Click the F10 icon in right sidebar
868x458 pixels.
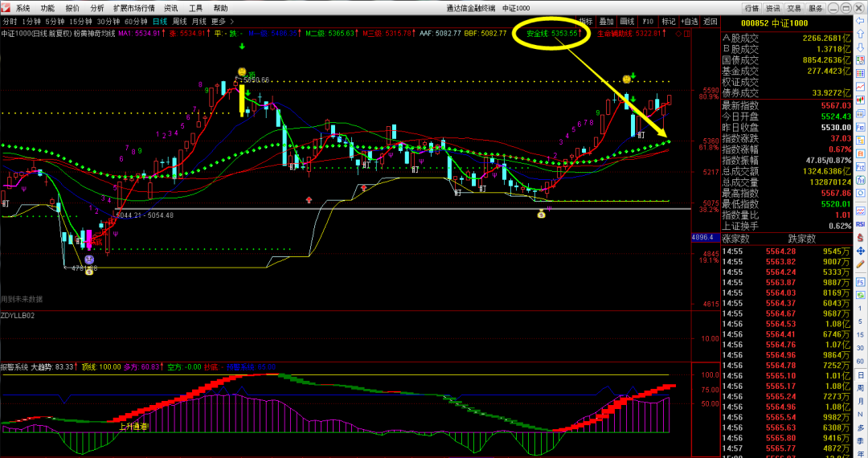point(861,127)
